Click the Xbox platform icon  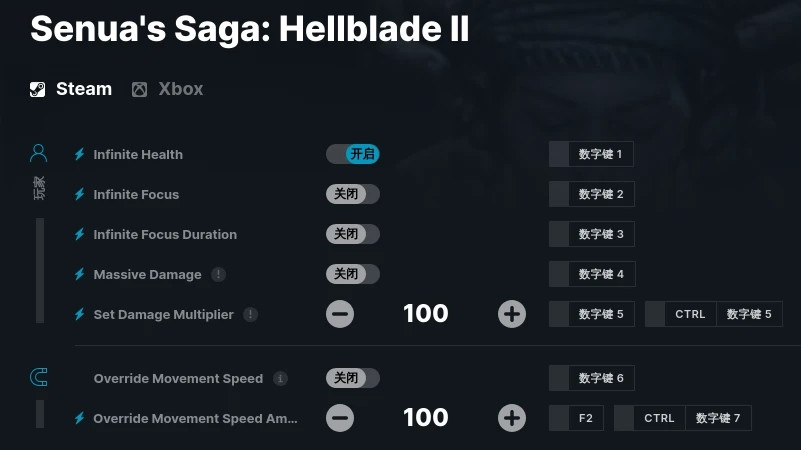coord(139,89)
